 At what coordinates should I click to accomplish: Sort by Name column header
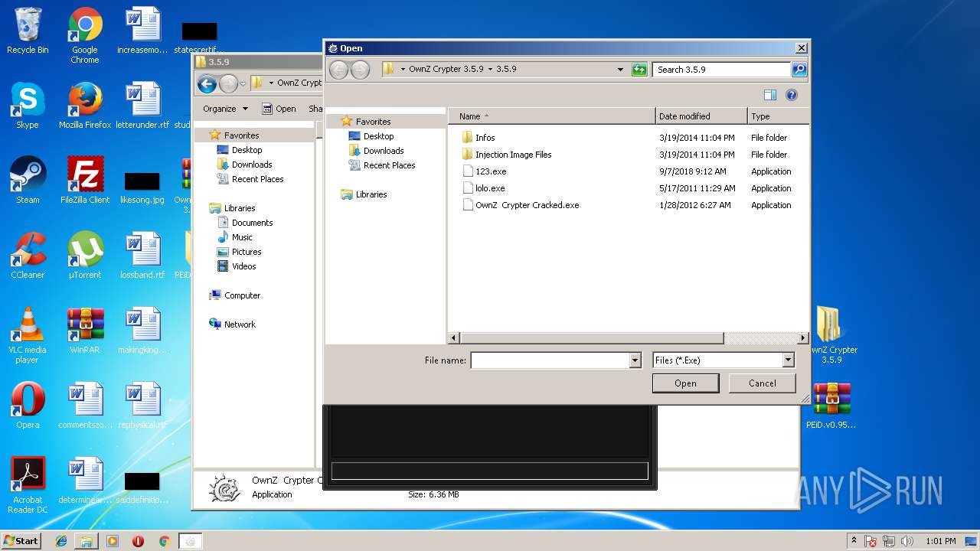552,116
